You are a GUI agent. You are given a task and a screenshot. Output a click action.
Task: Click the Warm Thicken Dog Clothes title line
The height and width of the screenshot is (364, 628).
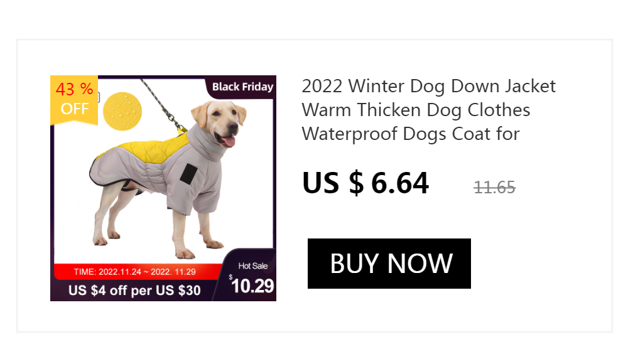pyautogui.click(x=416, y=110)
